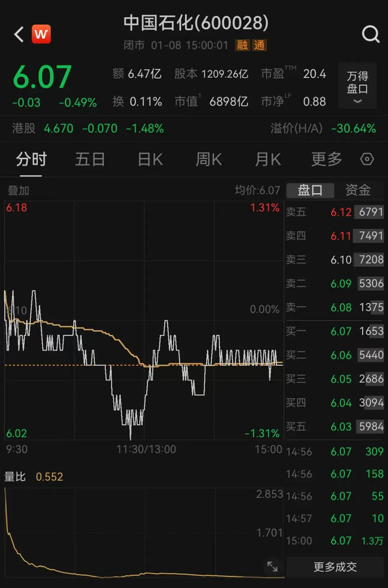Viewport: 388px width, 588px height.
Task: Open the red W Wind logo icon
Action: coord(41,34)
